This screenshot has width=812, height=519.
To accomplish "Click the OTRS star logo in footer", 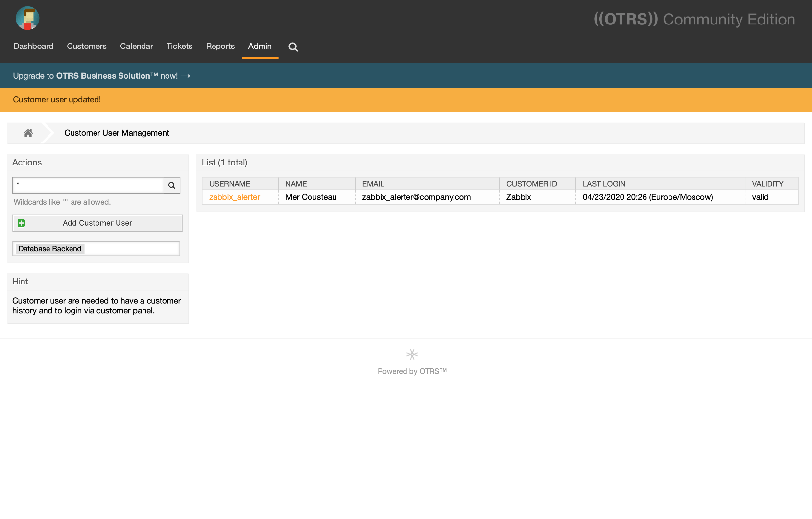I will pos(412,354).
